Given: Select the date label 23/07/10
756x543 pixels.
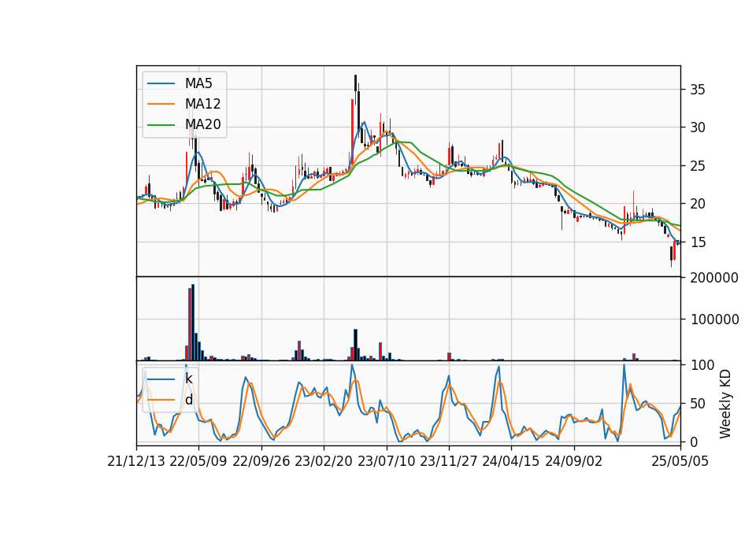Looking at the screenshot, I should (x=386, y=462).
